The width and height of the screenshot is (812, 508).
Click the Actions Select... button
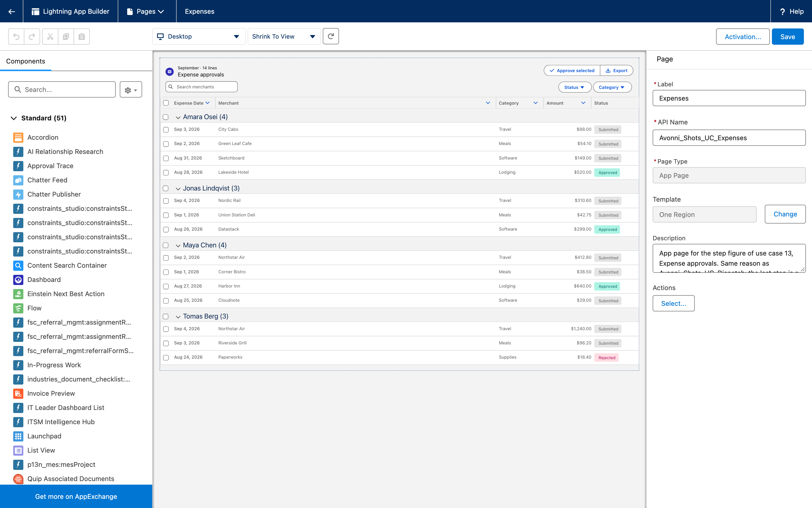coord(673,303)
